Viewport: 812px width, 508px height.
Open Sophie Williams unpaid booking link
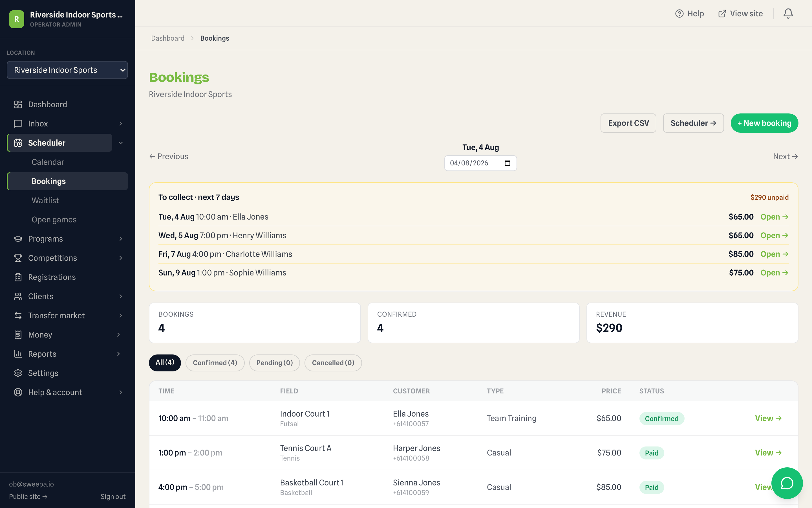(x=774, y=272)
